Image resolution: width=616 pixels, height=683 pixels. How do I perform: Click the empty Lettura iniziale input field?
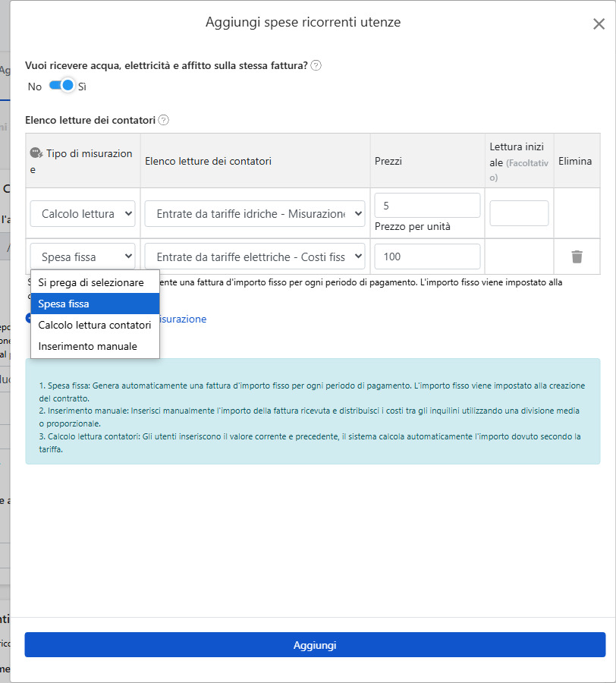point(519,213)
